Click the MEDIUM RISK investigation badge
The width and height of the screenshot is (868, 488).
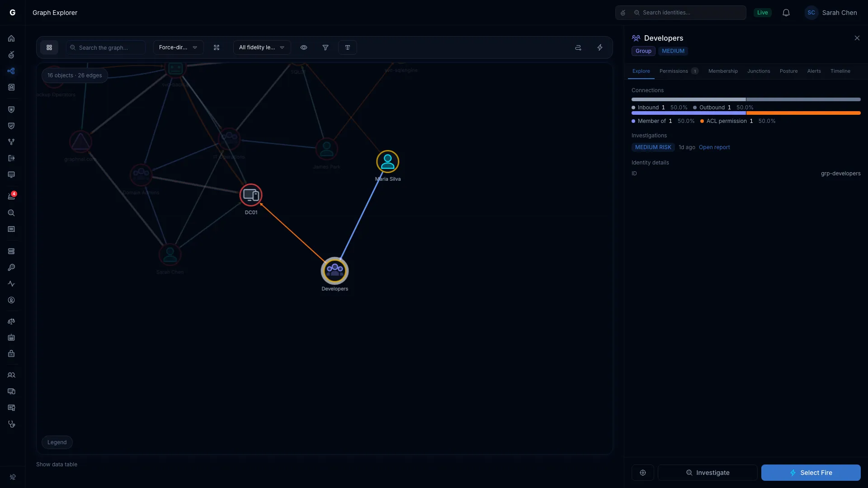(653, 147)
